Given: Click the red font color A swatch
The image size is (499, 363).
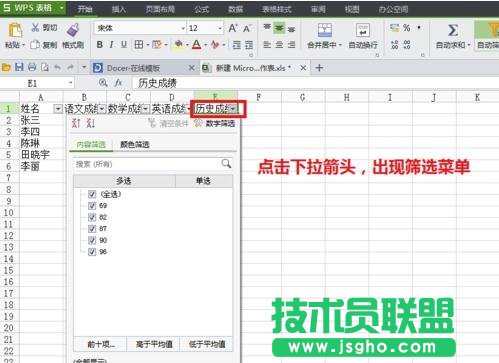Looking at the screenshot, I should click(x=197, y=44).
